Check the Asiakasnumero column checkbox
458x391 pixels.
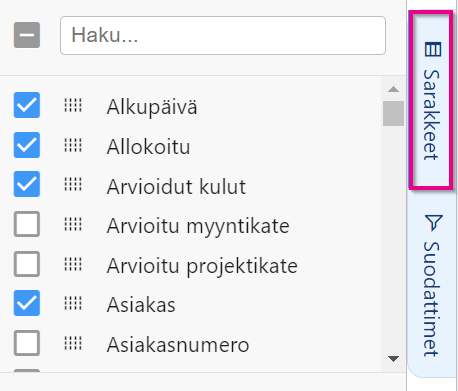(x=27, y=343)
